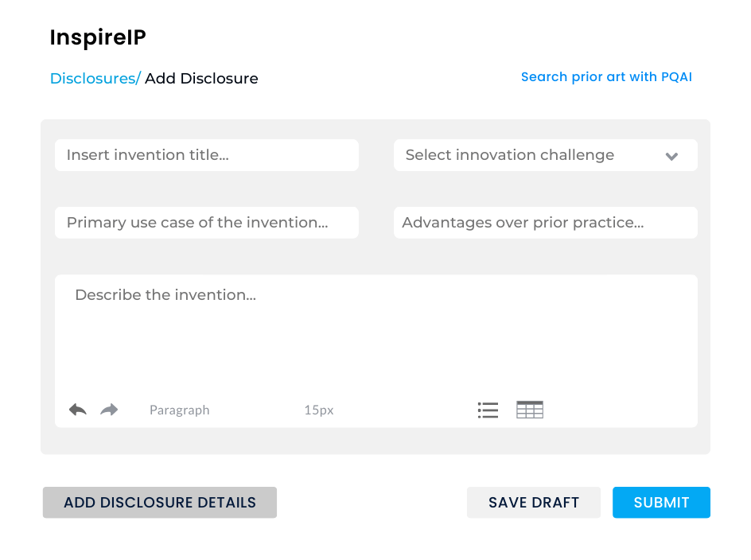The width and height of the screenshot is (751, 560).
Task: Click the insert table icon
Action: (529, 409)
